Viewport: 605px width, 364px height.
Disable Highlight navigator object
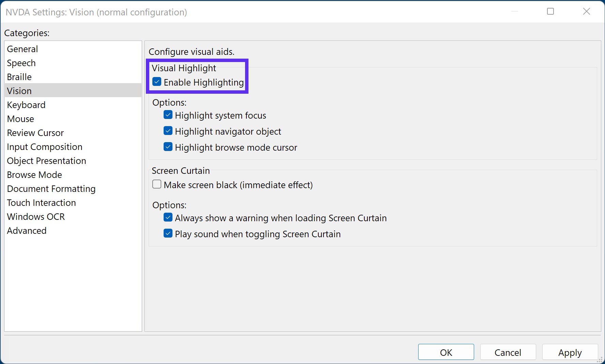tap(168, 131)
